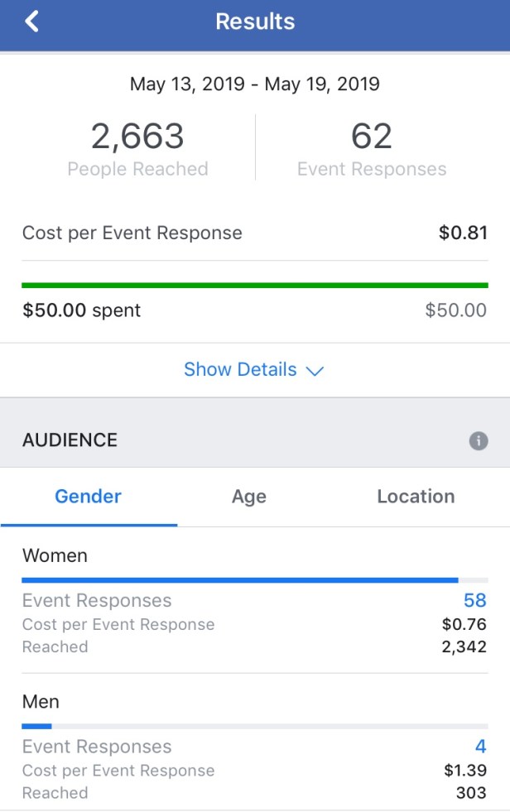
Task: Click the 58 Women event responses link
Action: pyautogui.click(x=474, y=601)
